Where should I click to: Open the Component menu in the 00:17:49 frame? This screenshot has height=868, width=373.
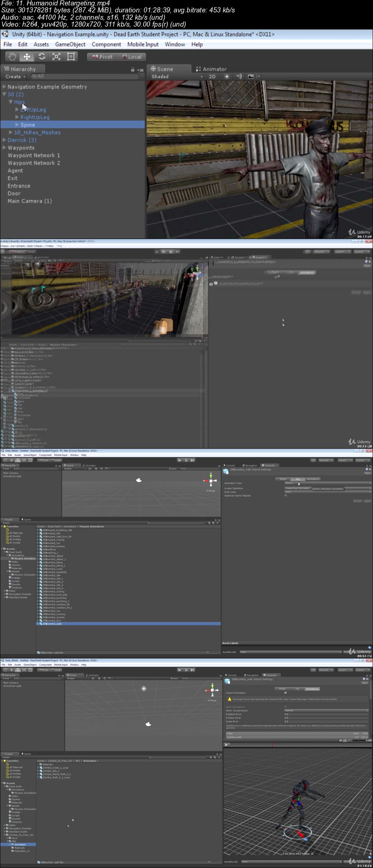(x=106, y=44)
